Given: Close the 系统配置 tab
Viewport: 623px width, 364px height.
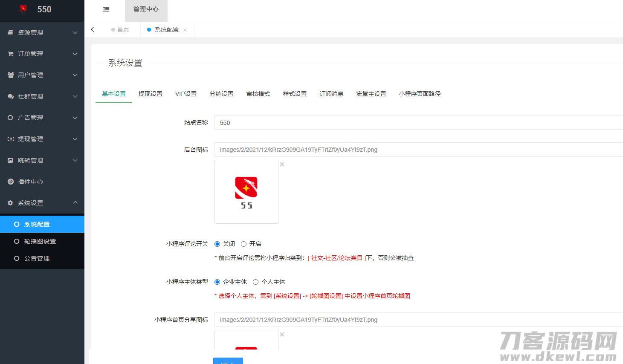Looking at the screenshot, I should coord(185,30).
